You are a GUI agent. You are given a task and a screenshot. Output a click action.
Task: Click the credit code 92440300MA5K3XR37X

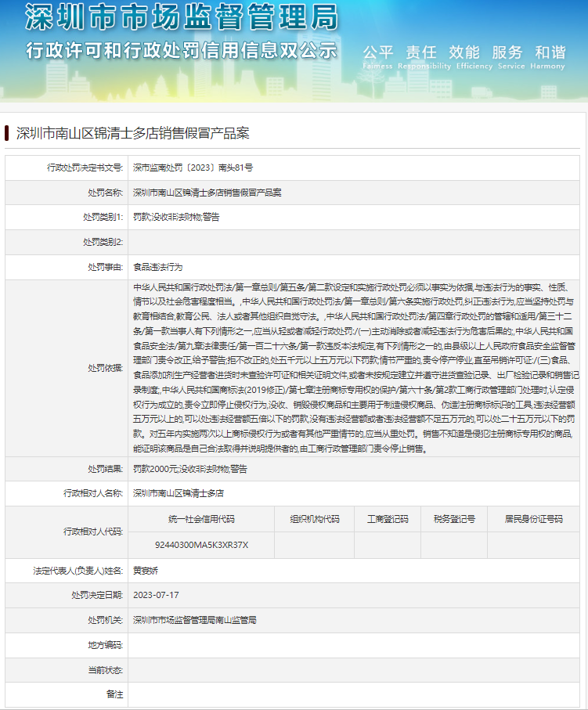201,544
